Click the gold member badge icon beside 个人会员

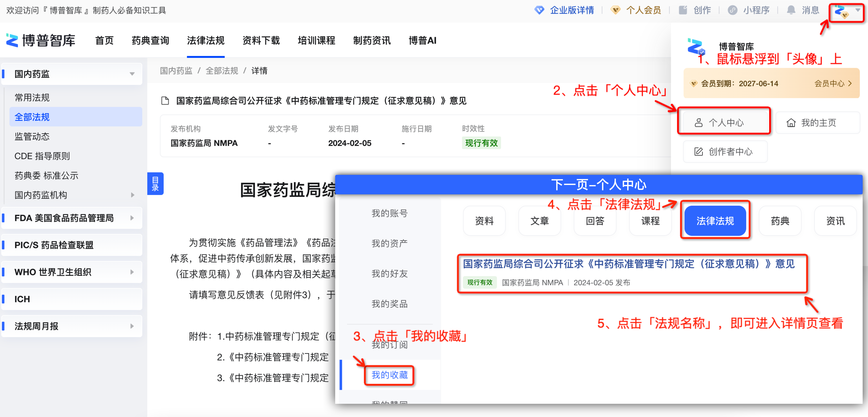click(615, 10)
